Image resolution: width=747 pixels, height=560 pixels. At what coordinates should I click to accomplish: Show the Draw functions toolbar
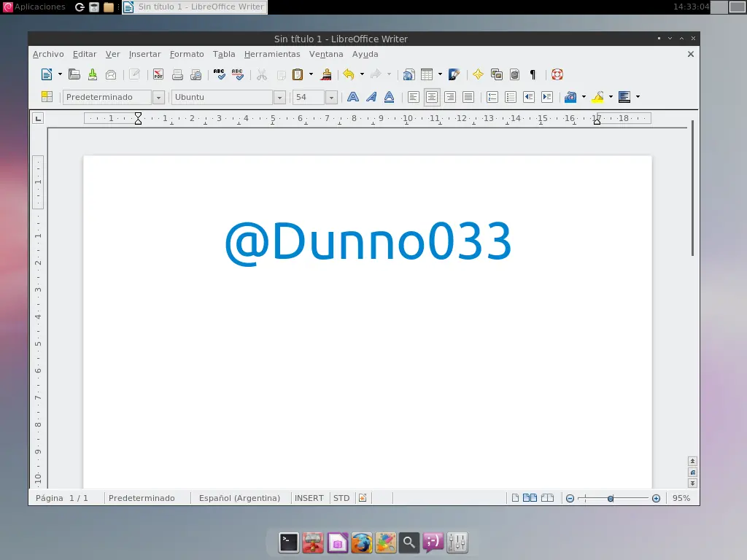pos(454,74)
